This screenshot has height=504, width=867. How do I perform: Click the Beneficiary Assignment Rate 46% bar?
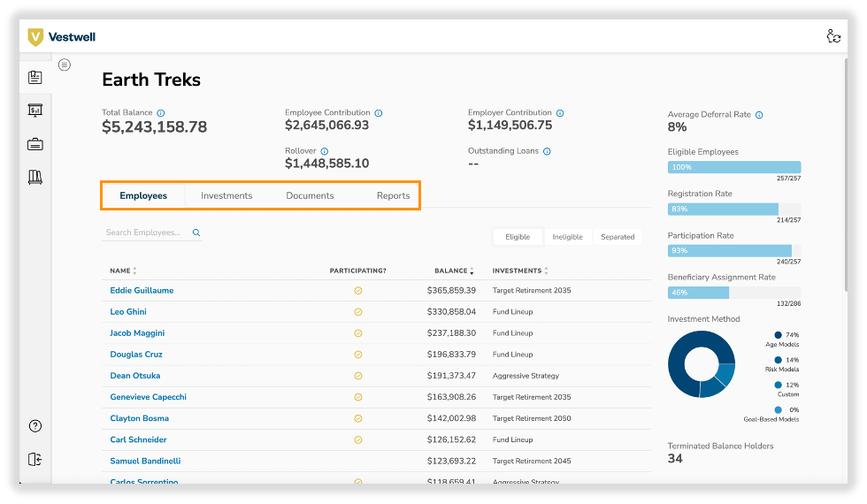pyautogui.click(x=734, y=293)
